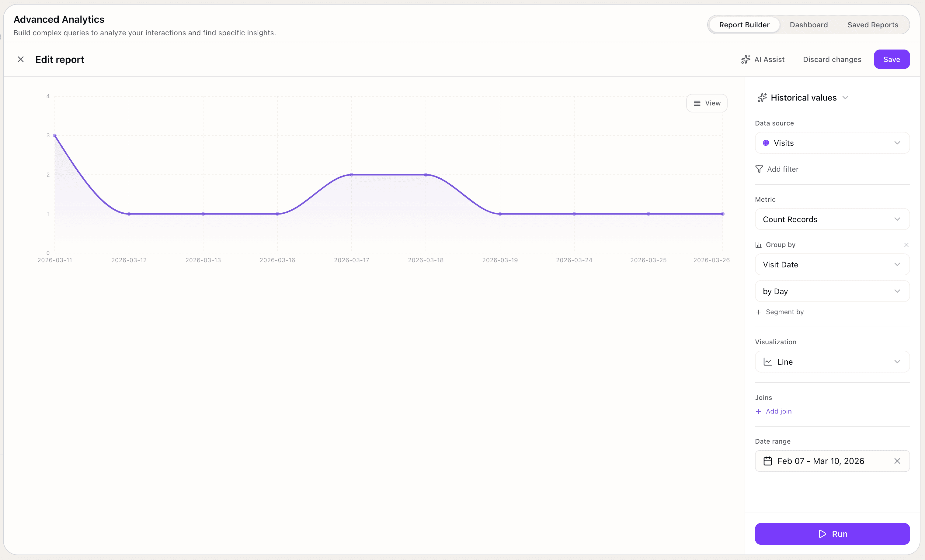The width and height of the screenshot is (925, 560).
Task: Clear the Feb 07 - Mar 10 date range
Action: [898, 461]
